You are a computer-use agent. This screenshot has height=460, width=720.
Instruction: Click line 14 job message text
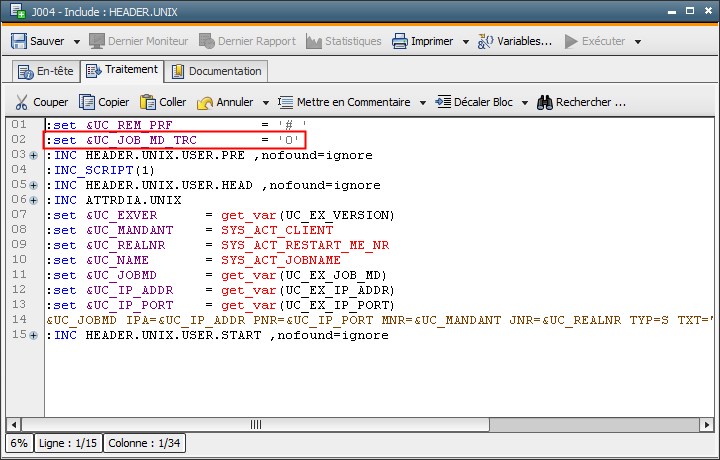(x=379, y=320)
